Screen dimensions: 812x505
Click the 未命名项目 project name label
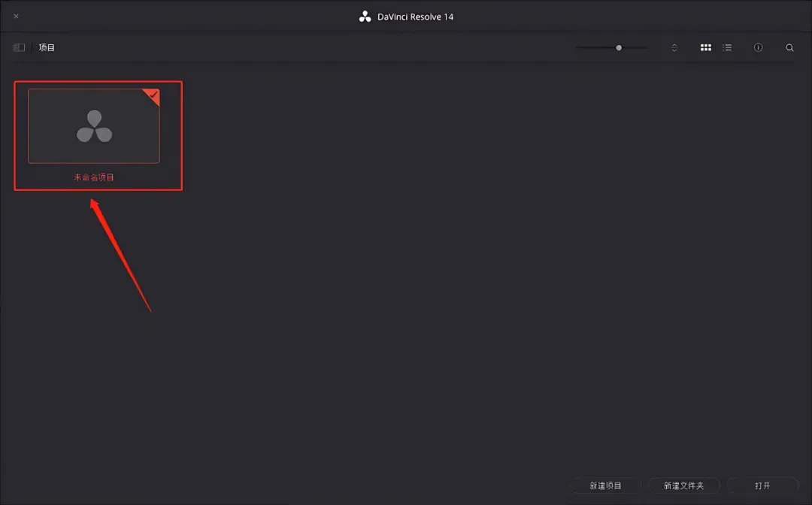[x=94, y=177]
